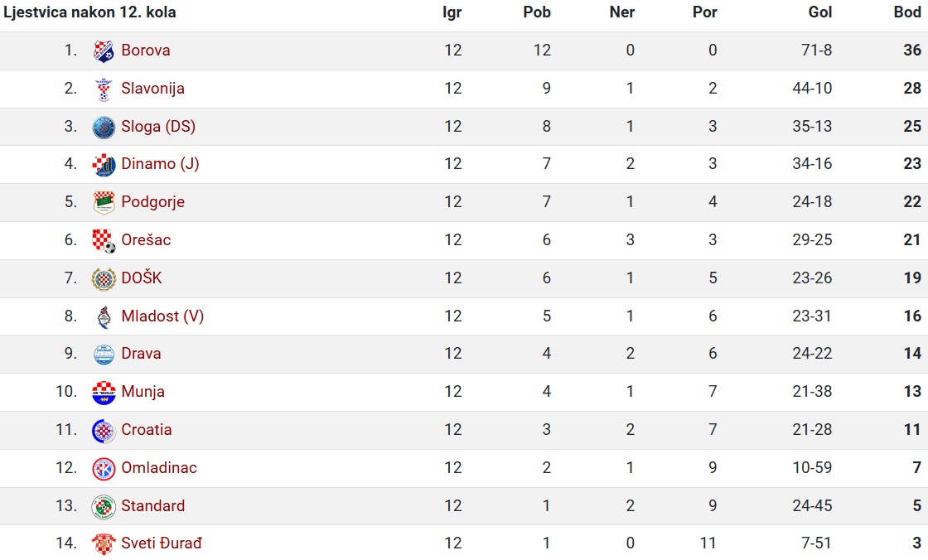The image size is (928, 560).
Task: Click the Bod points column header
Action: (x=907, y=12)
